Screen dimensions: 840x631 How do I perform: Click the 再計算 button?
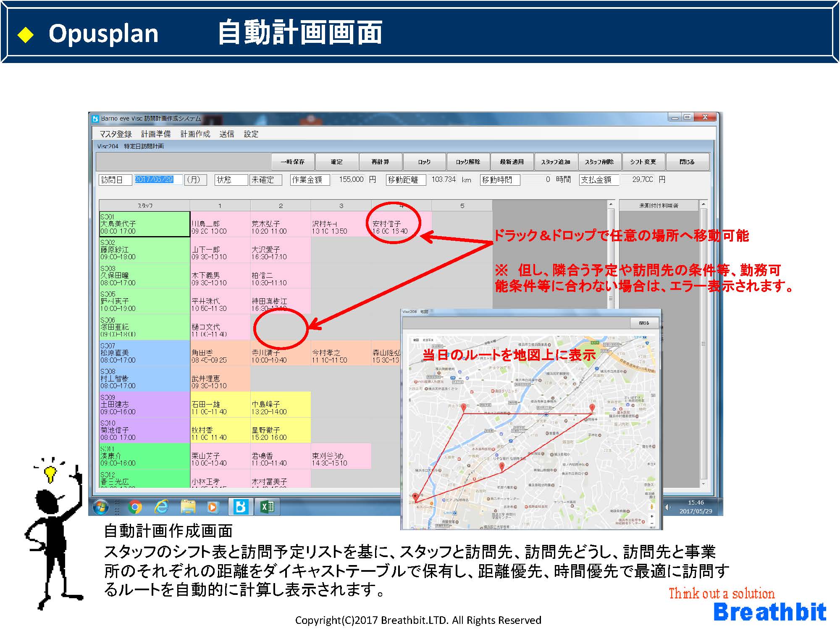tap(380, 162)
